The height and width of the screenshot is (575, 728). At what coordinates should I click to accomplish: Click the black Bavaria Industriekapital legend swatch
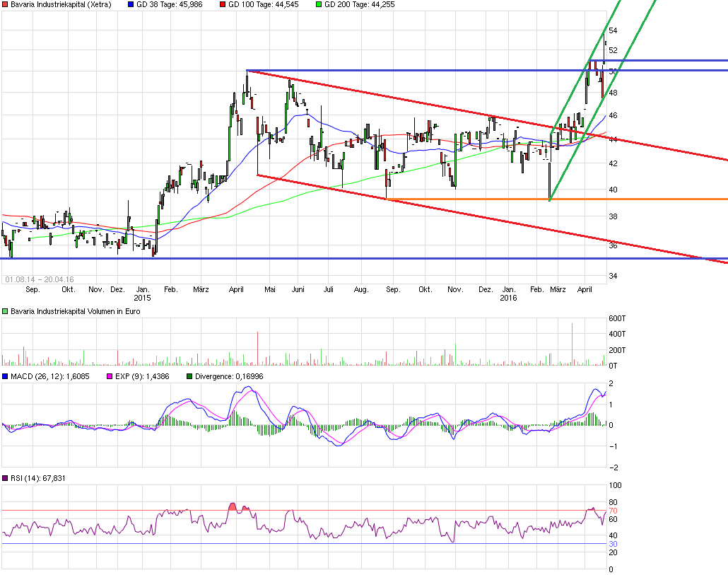pyautogui.click(x=6, y=4)
